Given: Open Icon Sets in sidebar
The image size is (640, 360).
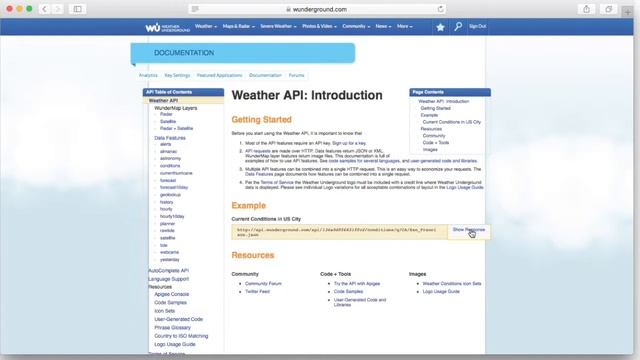Looking at the screenshot, I should (164, 311).
